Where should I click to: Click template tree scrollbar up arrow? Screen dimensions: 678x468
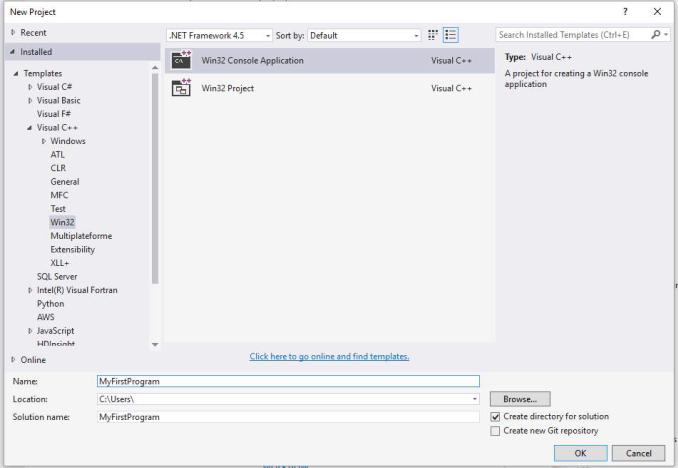155,67
